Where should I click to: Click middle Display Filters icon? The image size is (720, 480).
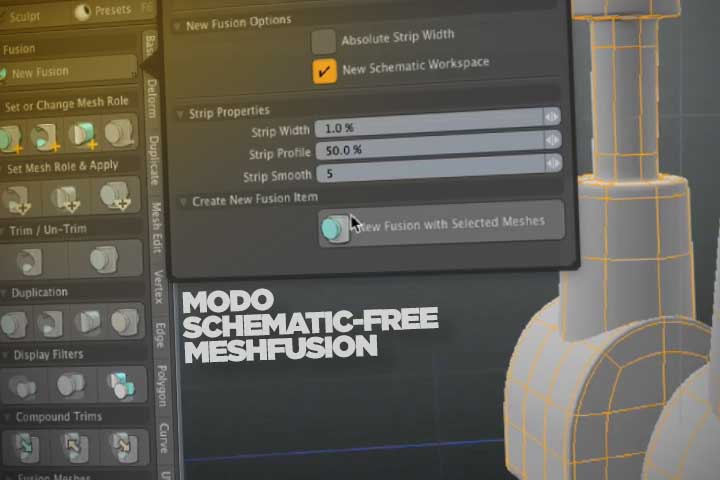70,385
